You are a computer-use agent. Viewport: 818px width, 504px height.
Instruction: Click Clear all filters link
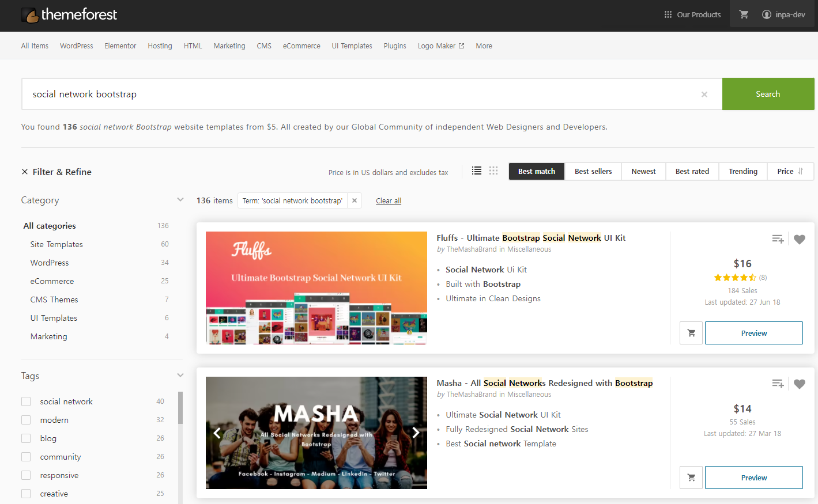click(389, 200)
